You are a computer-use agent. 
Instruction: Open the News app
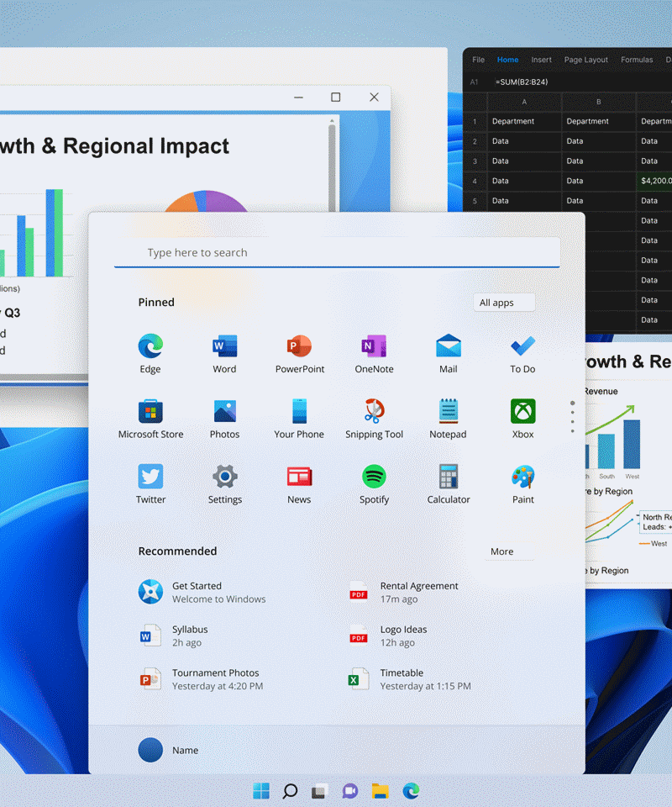299,484
